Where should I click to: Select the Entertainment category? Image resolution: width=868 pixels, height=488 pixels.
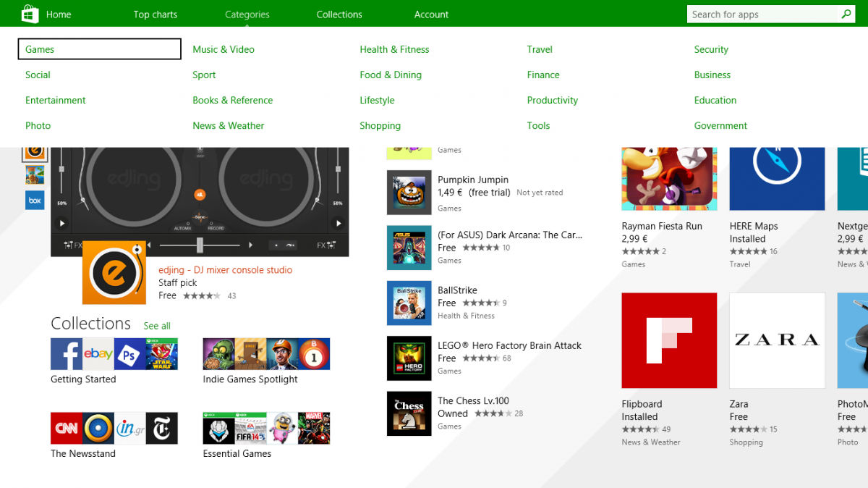point(56,100)
